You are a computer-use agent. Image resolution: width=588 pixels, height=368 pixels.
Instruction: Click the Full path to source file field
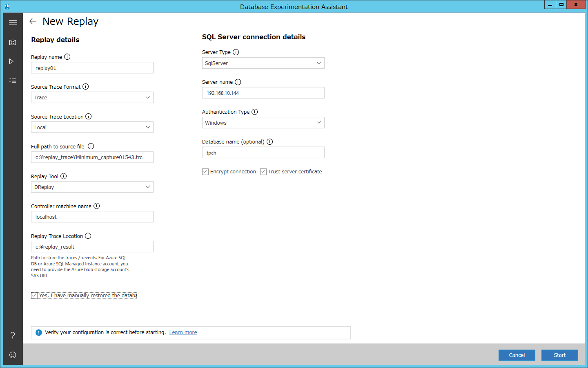(92, 157)
